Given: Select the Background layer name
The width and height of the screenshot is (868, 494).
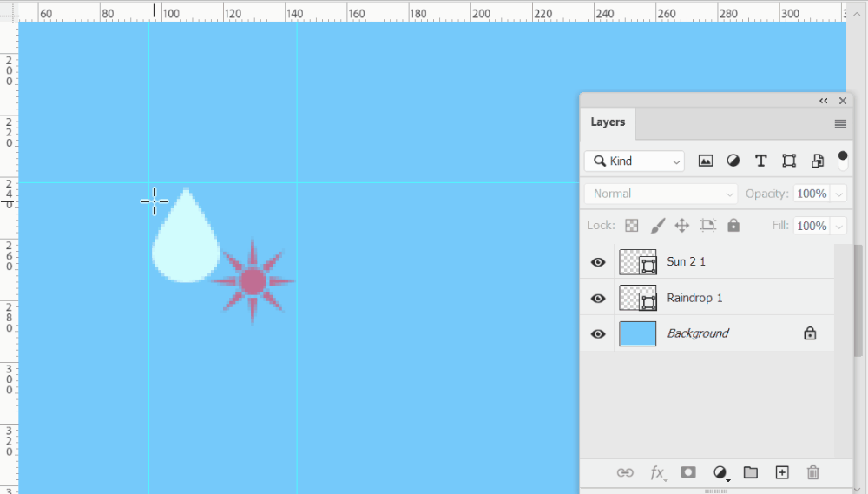Looking at the screenshot, I should (698, 333).
